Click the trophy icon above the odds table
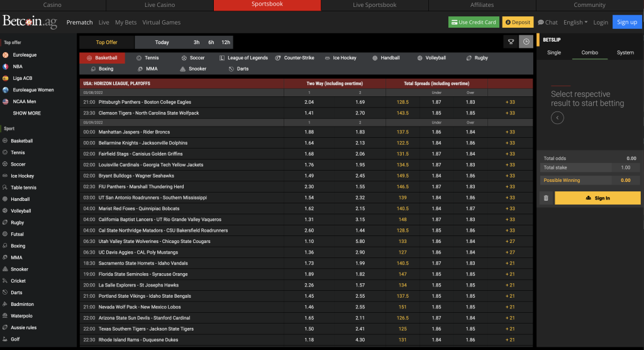The image size is (644, 350). (511, 42)
